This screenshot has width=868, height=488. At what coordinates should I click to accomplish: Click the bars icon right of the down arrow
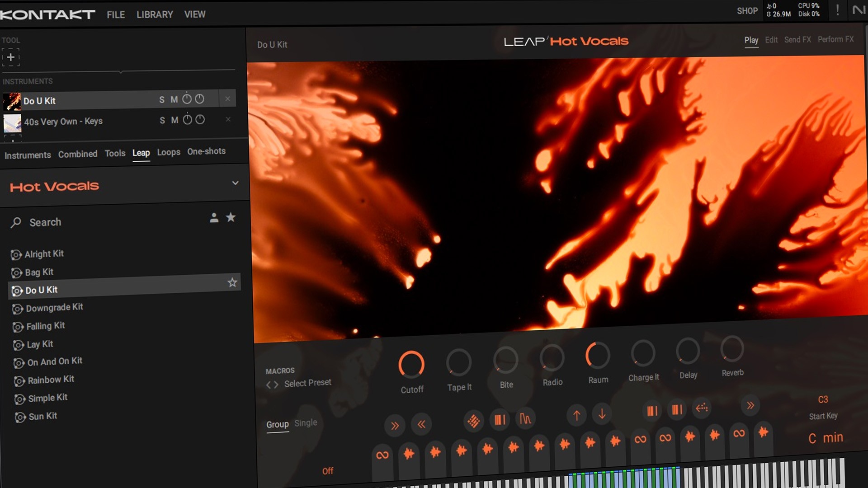pos(652,411)
